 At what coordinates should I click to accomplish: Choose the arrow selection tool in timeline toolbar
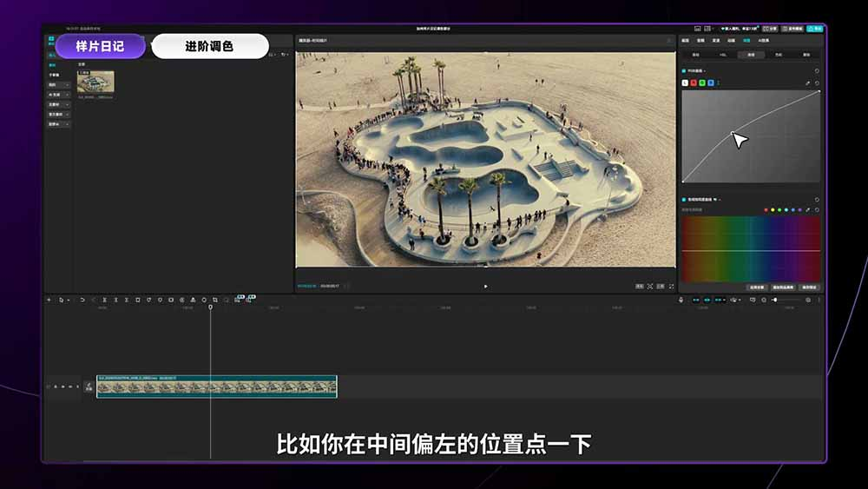pyautogui.click(x=62, y=301)
